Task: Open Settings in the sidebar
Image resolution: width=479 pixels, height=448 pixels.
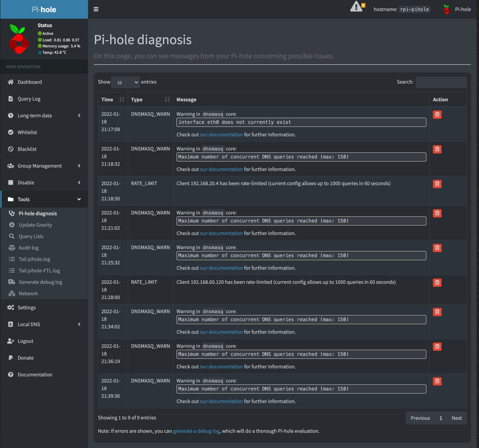Action: [x=44, y=308]
